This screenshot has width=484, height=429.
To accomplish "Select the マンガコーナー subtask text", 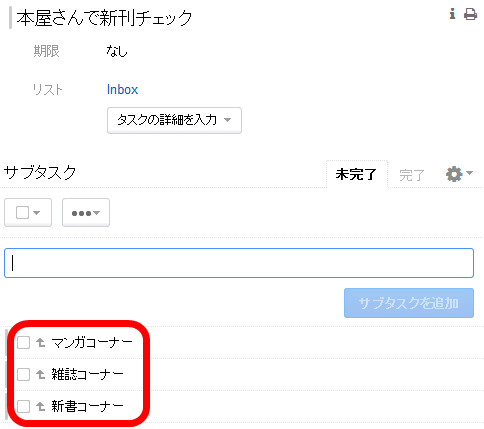I will 92,343.
